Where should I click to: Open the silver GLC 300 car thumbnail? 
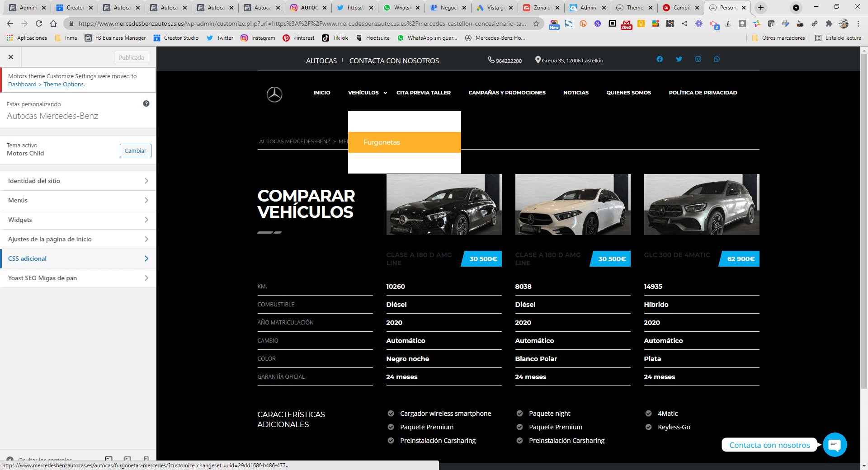702,204
